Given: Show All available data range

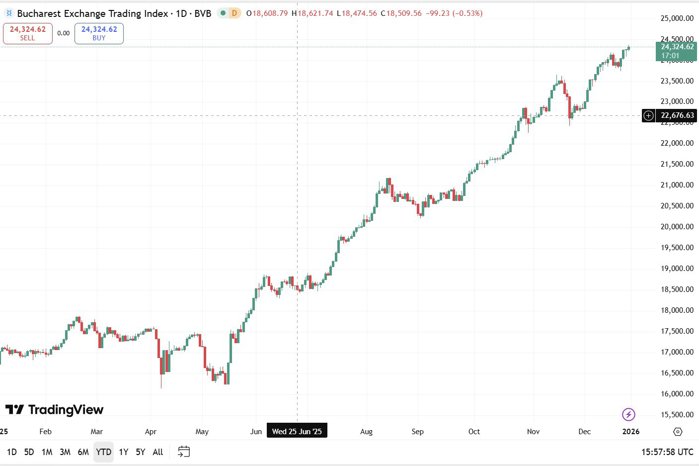Looking at the screenshot, I should pyautogui.click(x=157, y=452).
